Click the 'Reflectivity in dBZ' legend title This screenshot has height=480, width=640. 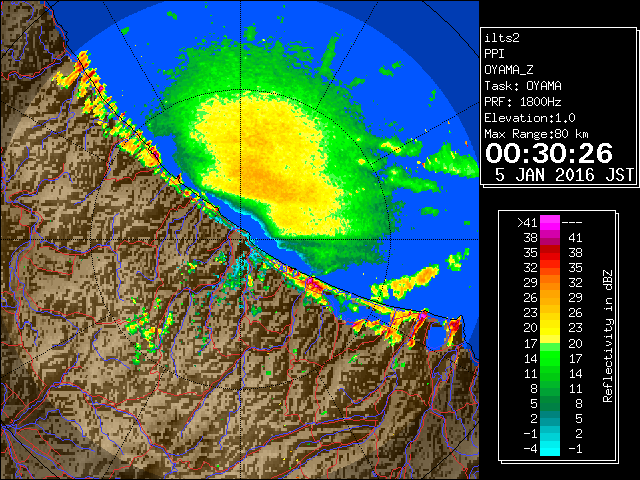point(608,336)
